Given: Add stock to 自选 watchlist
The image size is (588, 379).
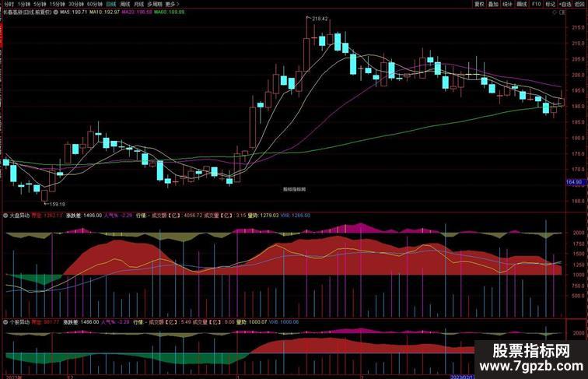Looking at the screenshot, I should (x=565, y=4).
